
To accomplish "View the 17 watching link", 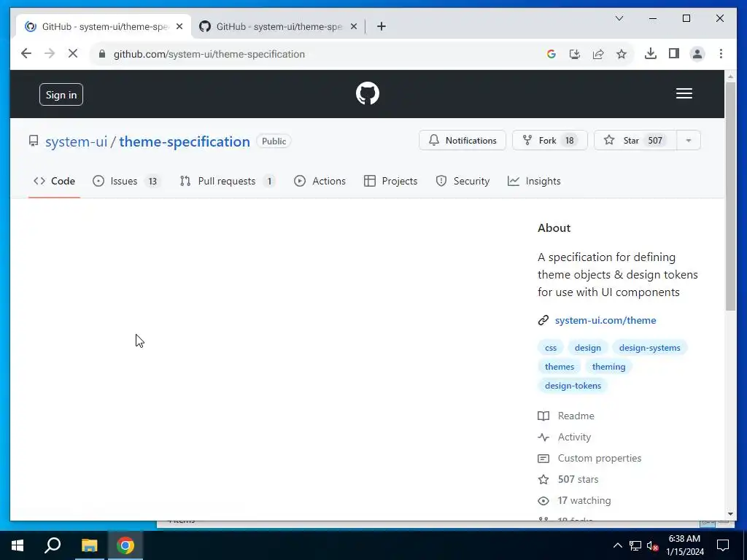I will coord(575,500).
